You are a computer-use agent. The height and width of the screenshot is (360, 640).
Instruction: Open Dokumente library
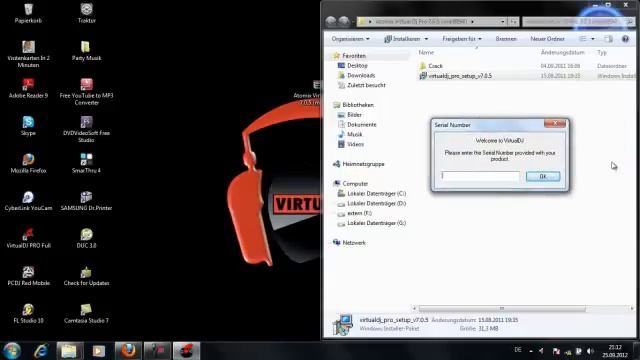[362, 124]
